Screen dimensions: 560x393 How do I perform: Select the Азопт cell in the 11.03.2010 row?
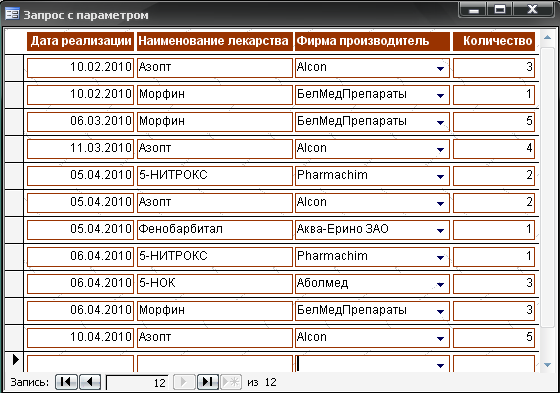point(215,148)
